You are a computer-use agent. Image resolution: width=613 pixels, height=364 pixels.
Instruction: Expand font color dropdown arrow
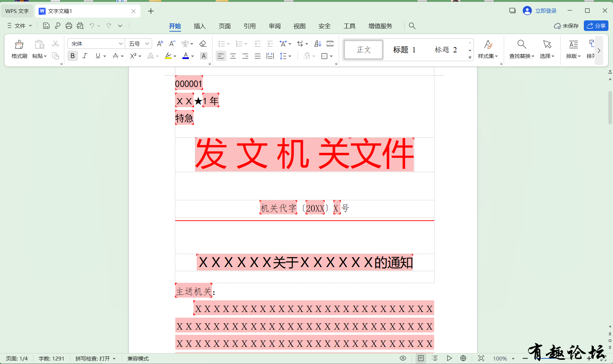pyautogui.click(x=193, y=56)
